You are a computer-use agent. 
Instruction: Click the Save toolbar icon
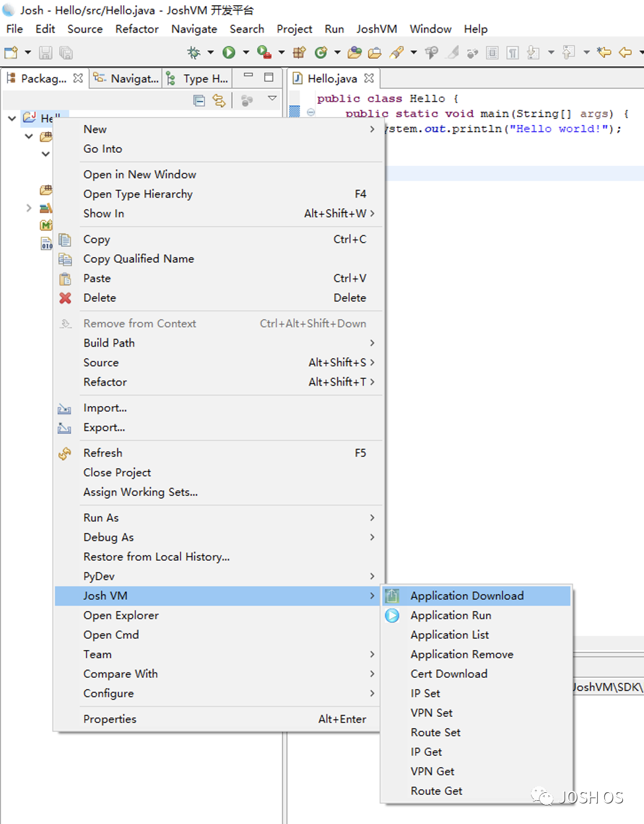pos(46,53)
